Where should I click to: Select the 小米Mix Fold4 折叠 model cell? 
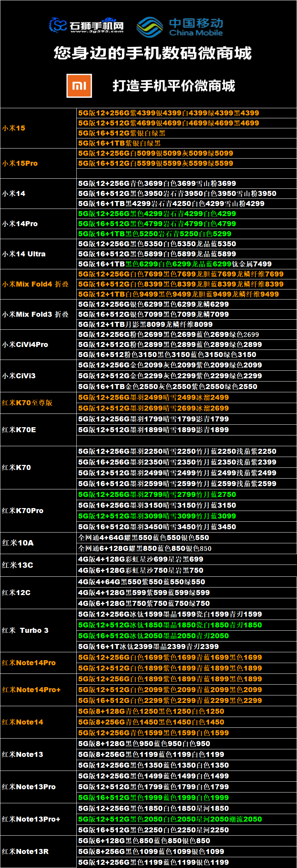39,284
